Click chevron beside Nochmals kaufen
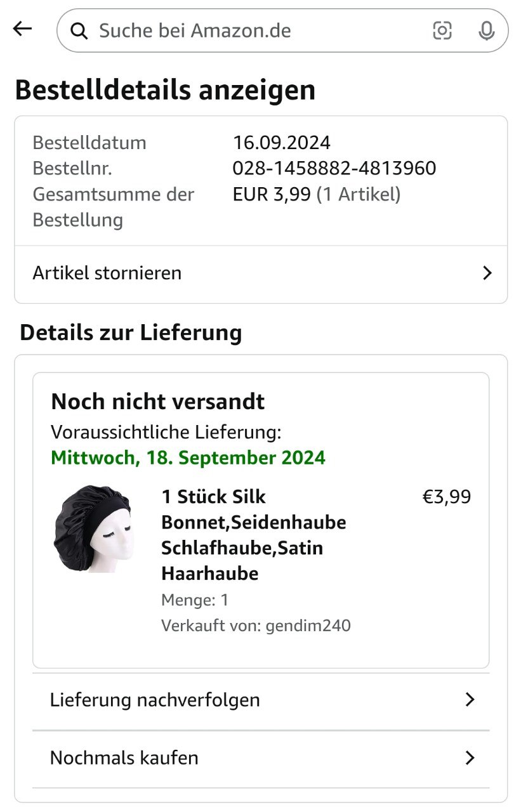This screenshot has width=521, height=812. 470,757
